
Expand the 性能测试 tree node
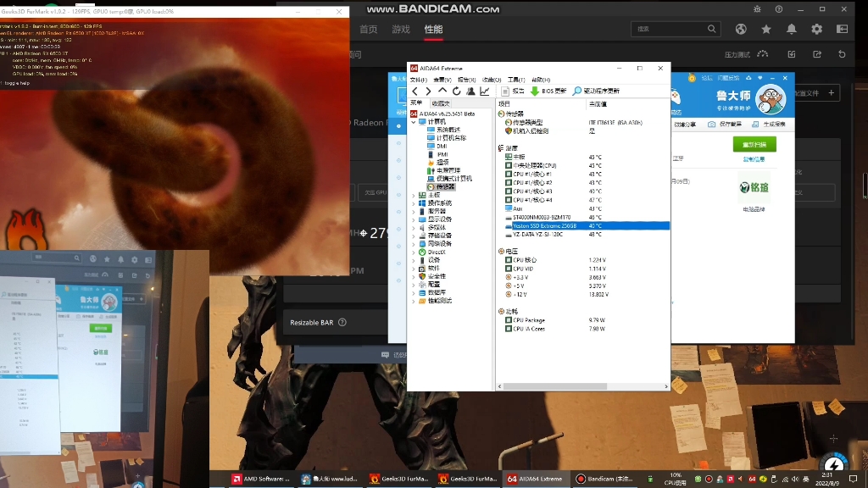pyautogui.click(x=414, y=301)
